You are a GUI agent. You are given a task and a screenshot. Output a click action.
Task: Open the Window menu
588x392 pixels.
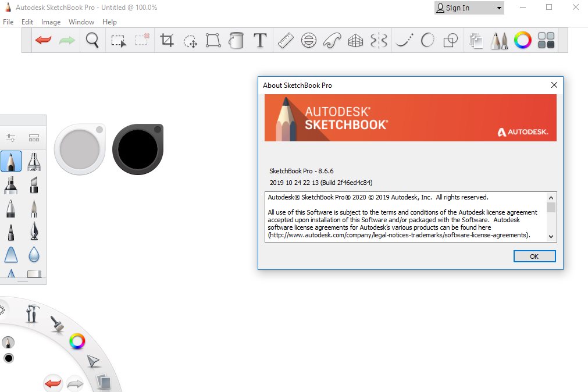tap(81, 22)
